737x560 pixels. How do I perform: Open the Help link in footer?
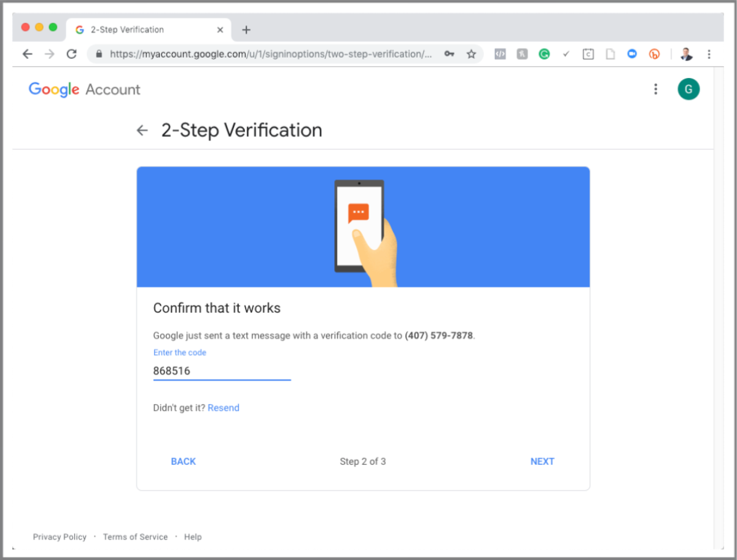(x=193, y=537)
